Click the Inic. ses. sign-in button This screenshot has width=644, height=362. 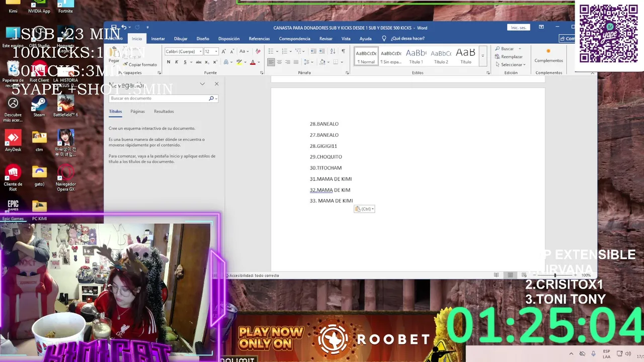[519, 28]
